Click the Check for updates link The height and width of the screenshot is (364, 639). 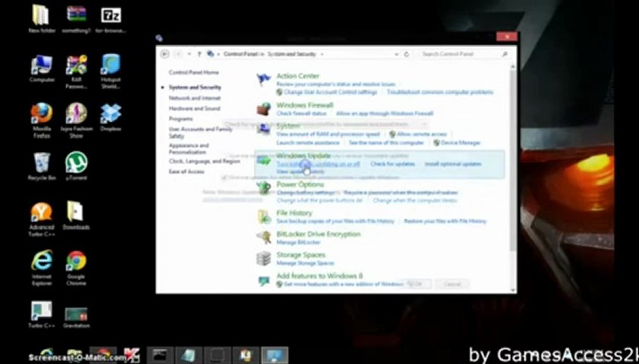click(x=392, y=164)
